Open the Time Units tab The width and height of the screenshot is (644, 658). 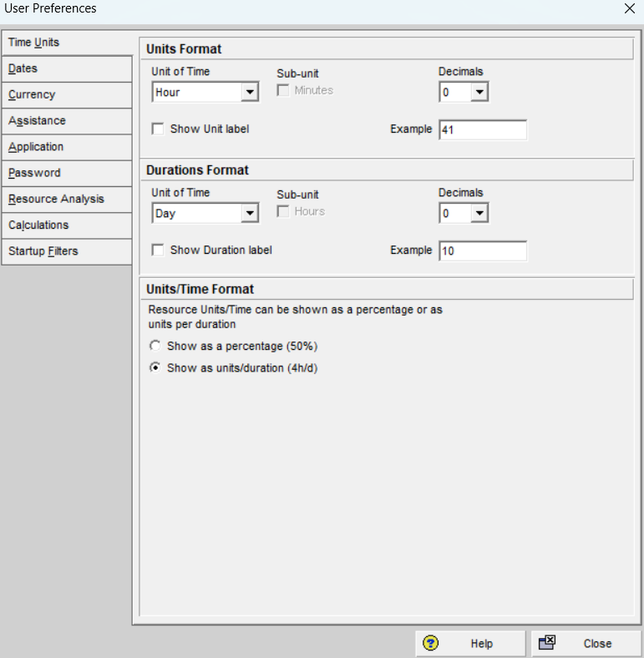tap(67, 43)
